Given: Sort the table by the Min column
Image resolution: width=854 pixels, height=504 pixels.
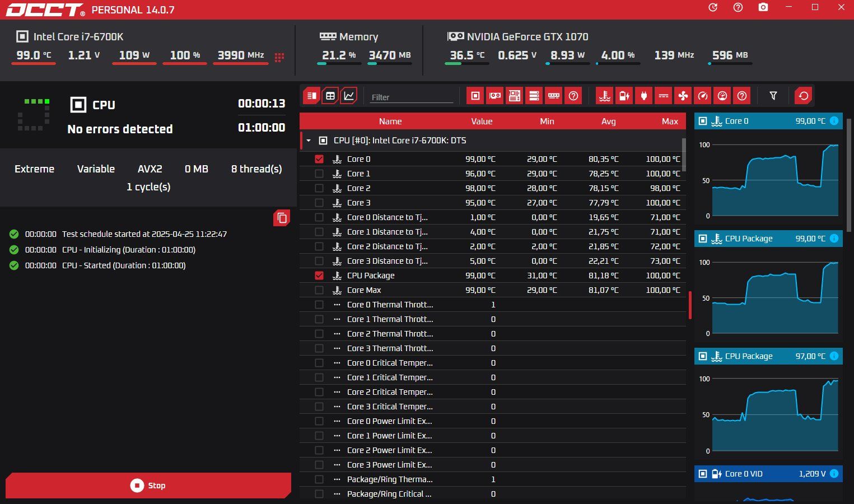Looking at the screenshot, I should click(547, 121).
